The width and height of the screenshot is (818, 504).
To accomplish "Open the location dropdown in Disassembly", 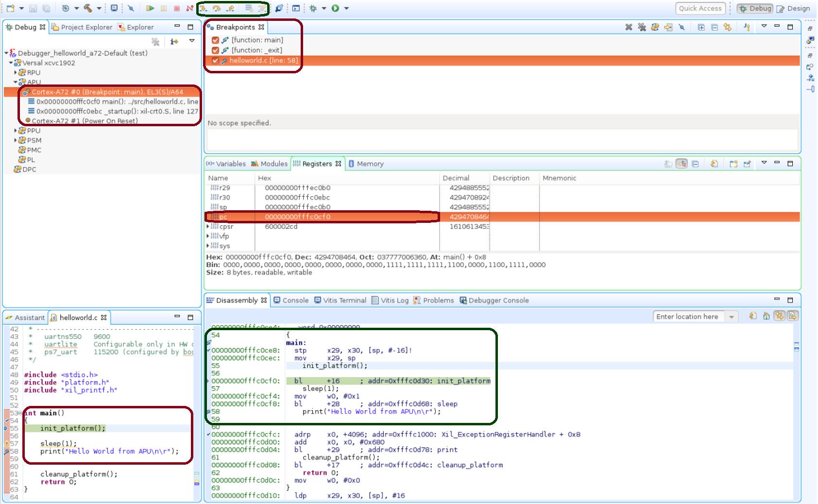I will tap(731, 317).
